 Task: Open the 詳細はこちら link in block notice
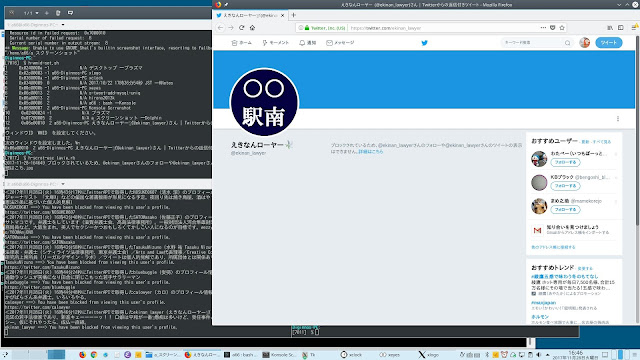(371, 151)
